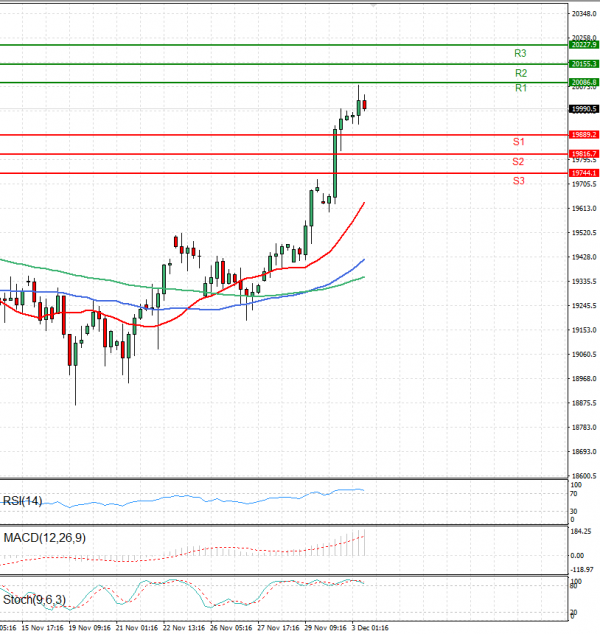Click the 70 level on RSI scale
Screen dimensions: 600x634
click(x=574, y=494)
